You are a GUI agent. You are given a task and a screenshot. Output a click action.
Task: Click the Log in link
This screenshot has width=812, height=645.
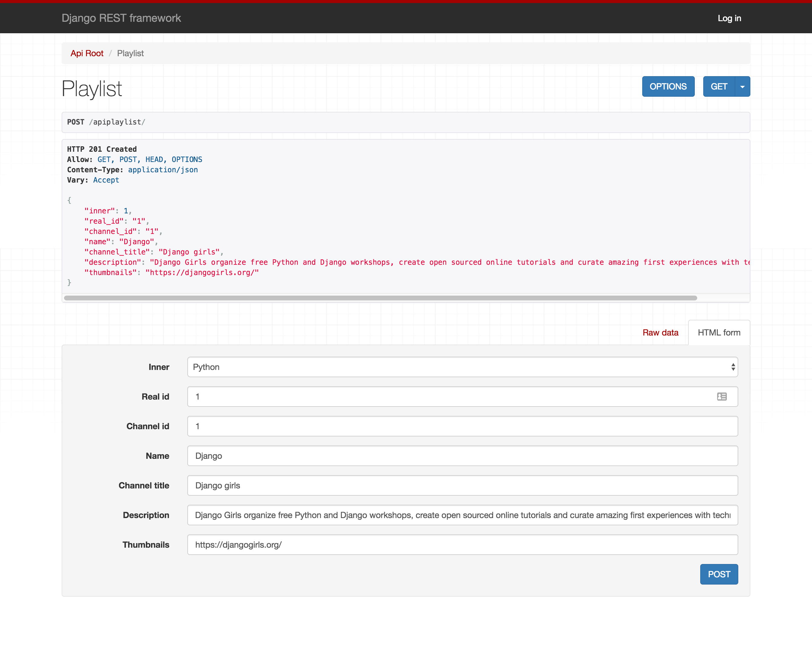coord(729,18)
